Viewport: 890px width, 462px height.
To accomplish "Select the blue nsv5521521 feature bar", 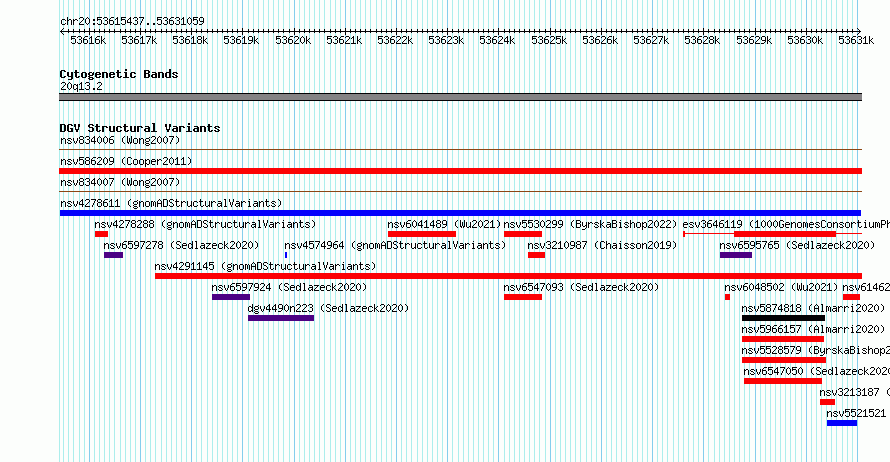I will click(x=842, y=423).
